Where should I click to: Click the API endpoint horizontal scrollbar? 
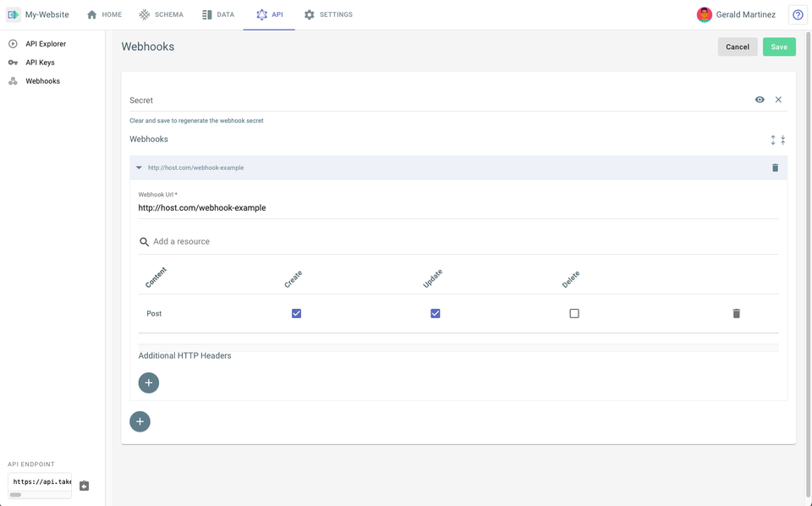coord(40,495)
